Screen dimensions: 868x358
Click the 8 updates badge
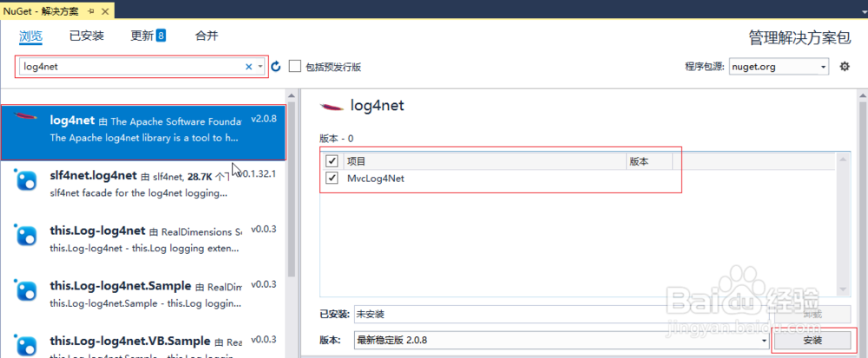161,36
